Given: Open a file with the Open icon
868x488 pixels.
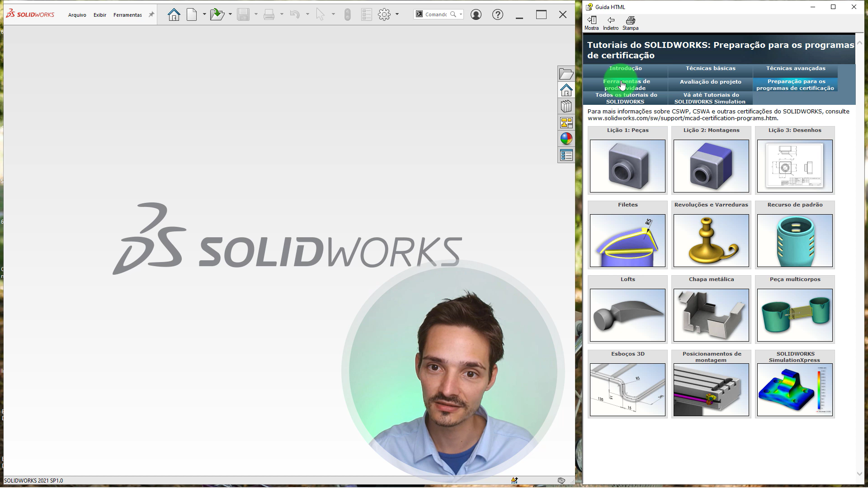Looking at the screenshot, I should coord(217,15).
